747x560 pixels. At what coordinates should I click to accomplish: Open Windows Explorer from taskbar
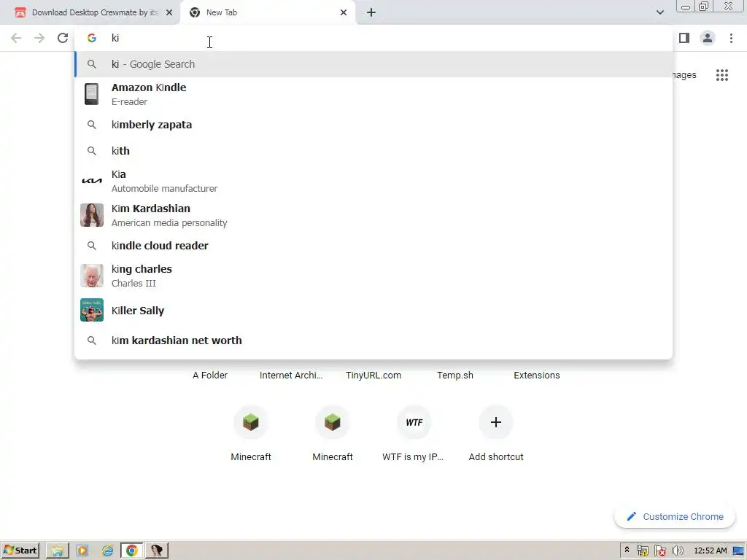pyautogui.click(x=58, y=551)
